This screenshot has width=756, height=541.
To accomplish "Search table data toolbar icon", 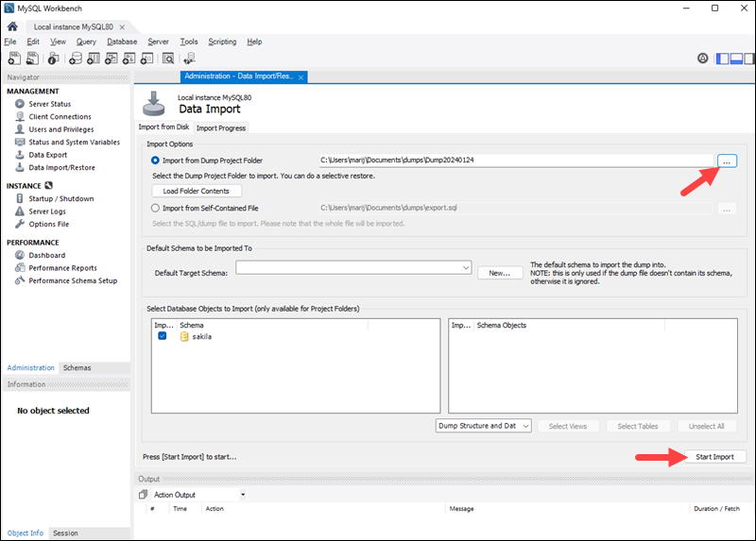I will pyautogui.click(x=168, y=59).
